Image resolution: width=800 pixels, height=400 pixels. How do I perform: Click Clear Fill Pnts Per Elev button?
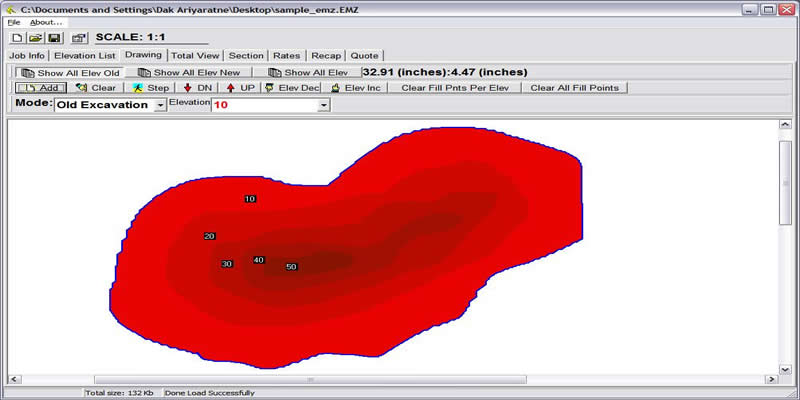[455, 88]
